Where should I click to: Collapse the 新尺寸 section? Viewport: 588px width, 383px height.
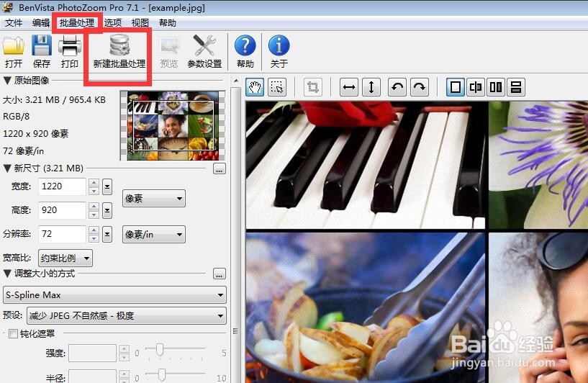[x=7, y=168]
